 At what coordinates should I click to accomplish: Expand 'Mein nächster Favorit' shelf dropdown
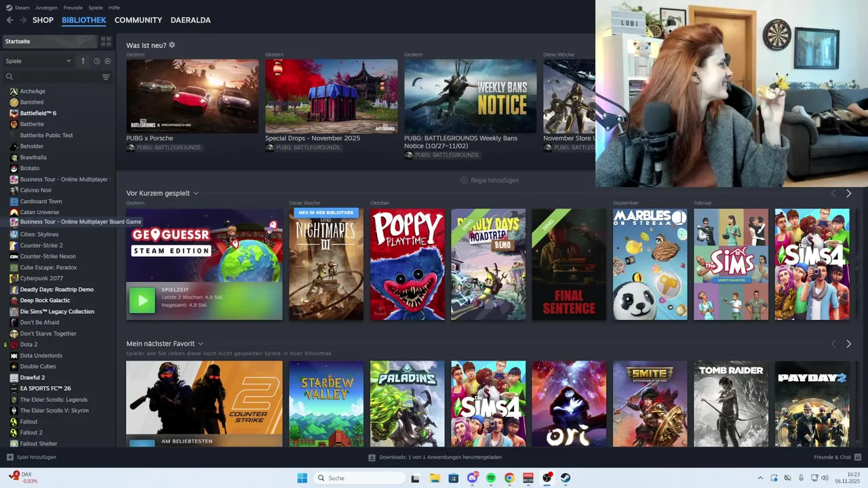point(201,344)
